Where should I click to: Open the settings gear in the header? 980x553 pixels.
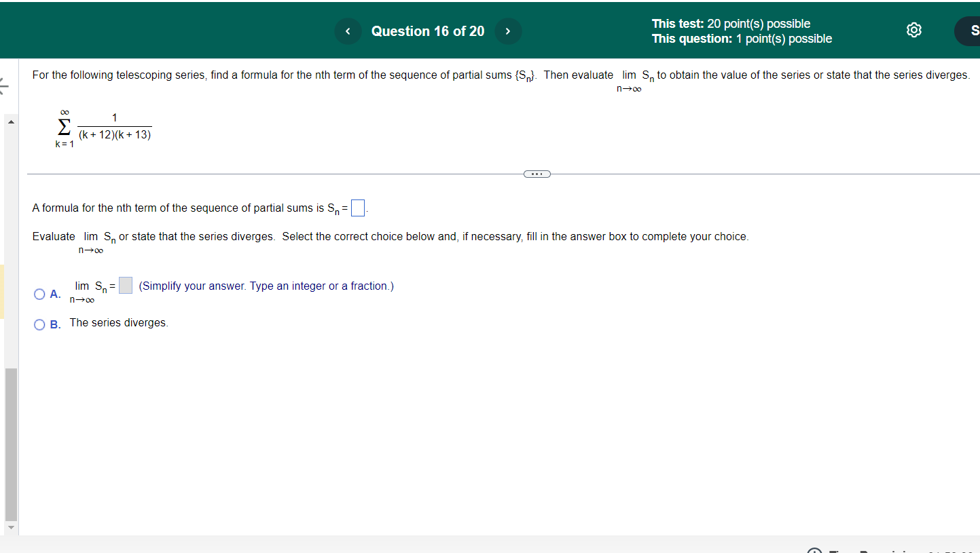[913, 30]
